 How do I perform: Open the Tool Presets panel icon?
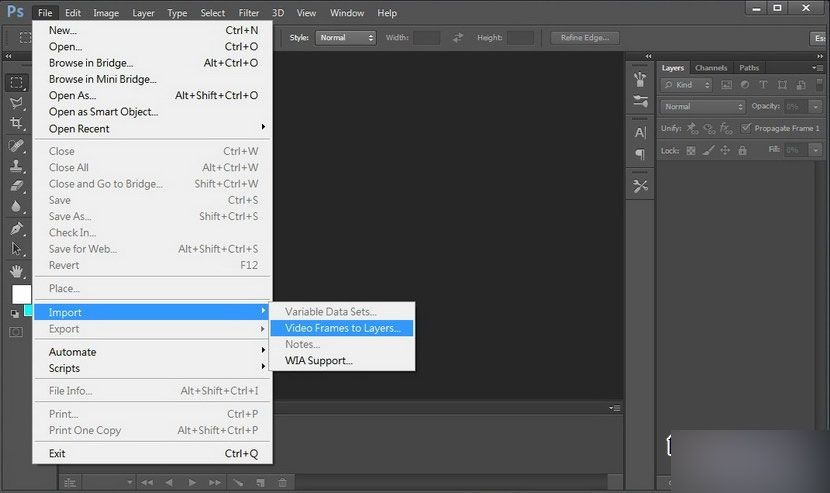pyautogui.click(x=640, y=186)
